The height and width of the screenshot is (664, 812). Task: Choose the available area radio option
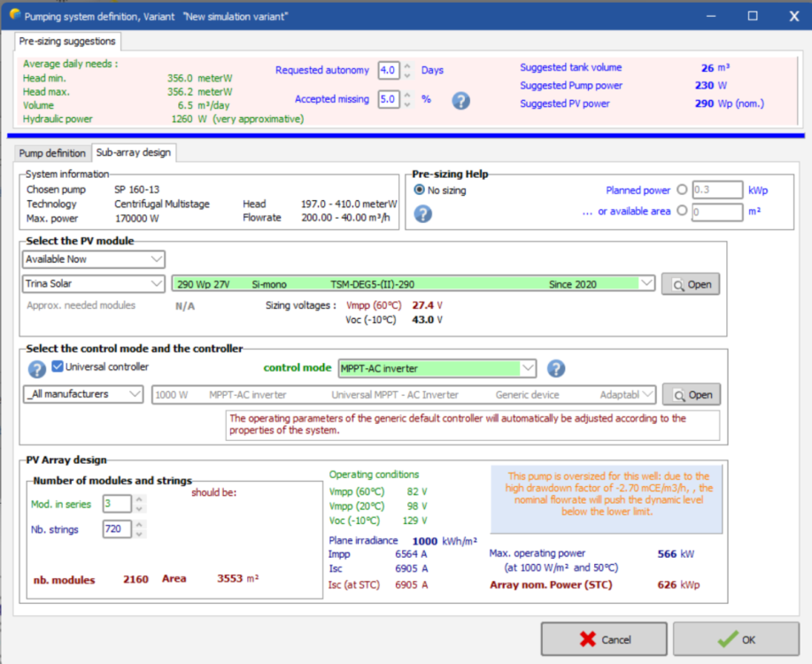[681, 211]
